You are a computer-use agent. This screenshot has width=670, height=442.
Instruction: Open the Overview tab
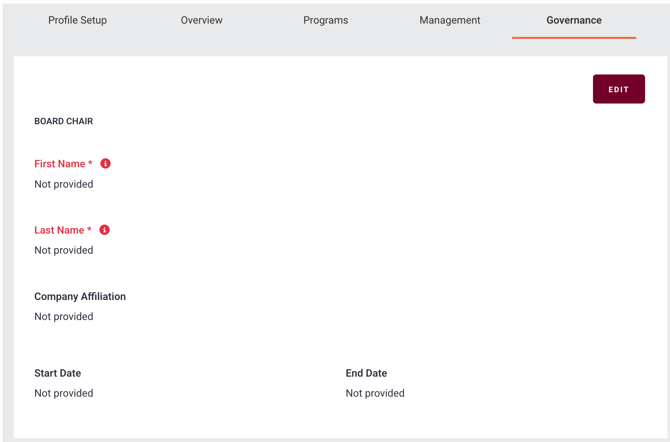point(201,20)
